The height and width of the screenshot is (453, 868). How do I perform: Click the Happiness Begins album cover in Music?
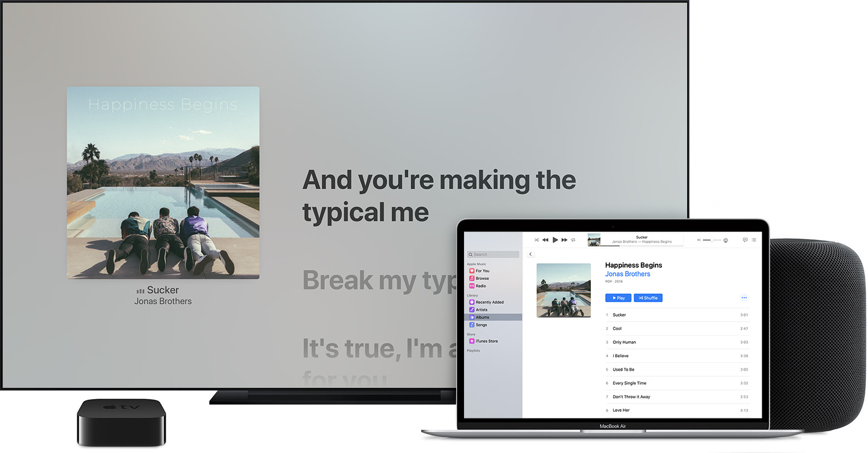pos(564,290)
